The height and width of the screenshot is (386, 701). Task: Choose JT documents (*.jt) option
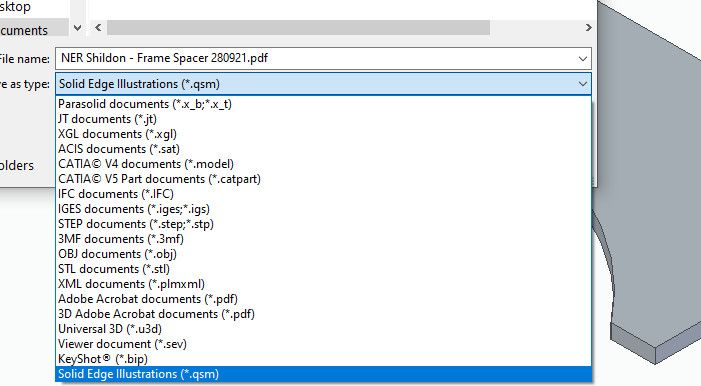pyautogui.click(x=323, y=119)
